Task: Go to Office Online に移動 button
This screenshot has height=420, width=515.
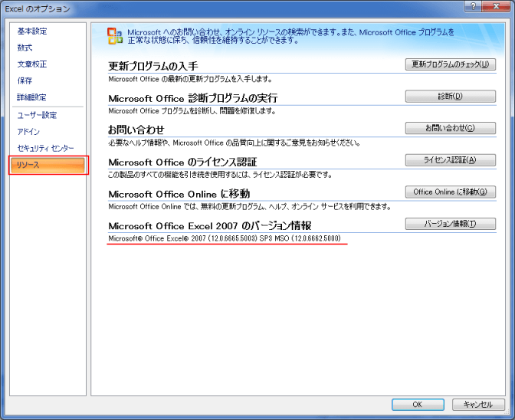Action: point(451,192)
